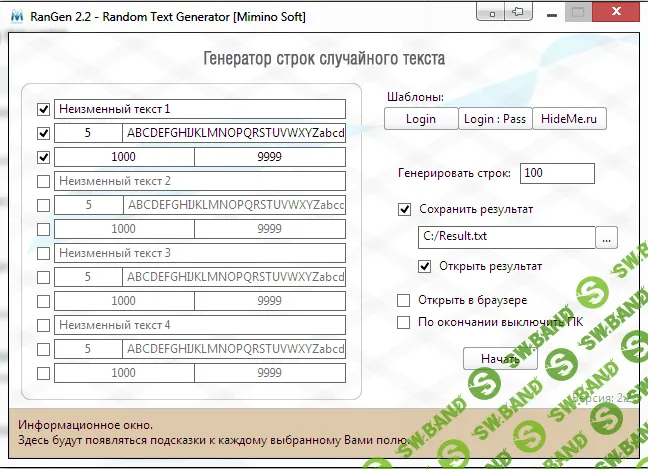The image size is (648, 469).
Task: Toggle the "Открыть результат" checkbox
Action: click(424, 267)
